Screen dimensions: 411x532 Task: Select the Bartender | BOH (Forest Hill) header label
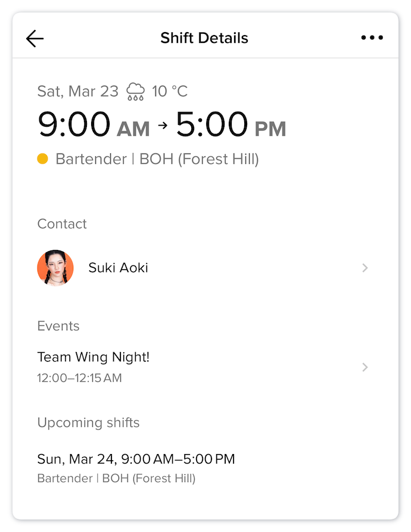click(x=157, y=159)
